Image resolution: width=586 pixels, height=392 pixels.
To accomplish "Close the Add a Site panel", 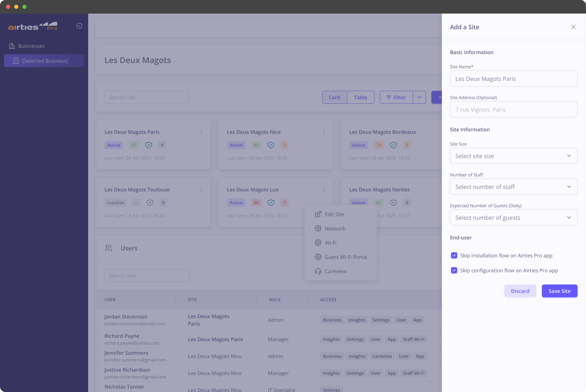I will (x=573, y=27).
